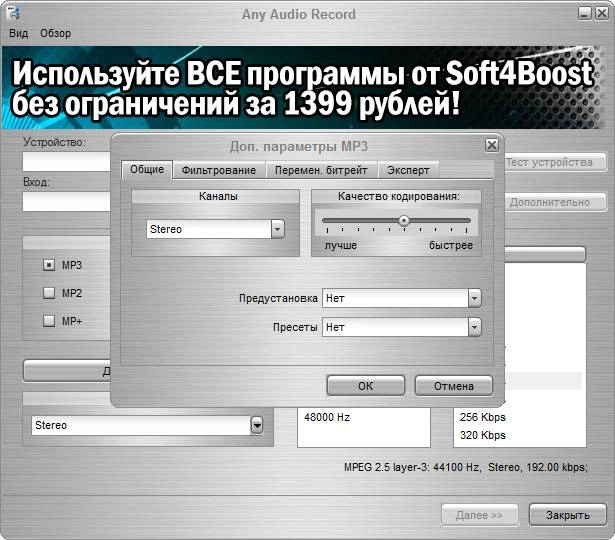Click the Вход field
615x540 pixels.
click(x=67, y=202)
